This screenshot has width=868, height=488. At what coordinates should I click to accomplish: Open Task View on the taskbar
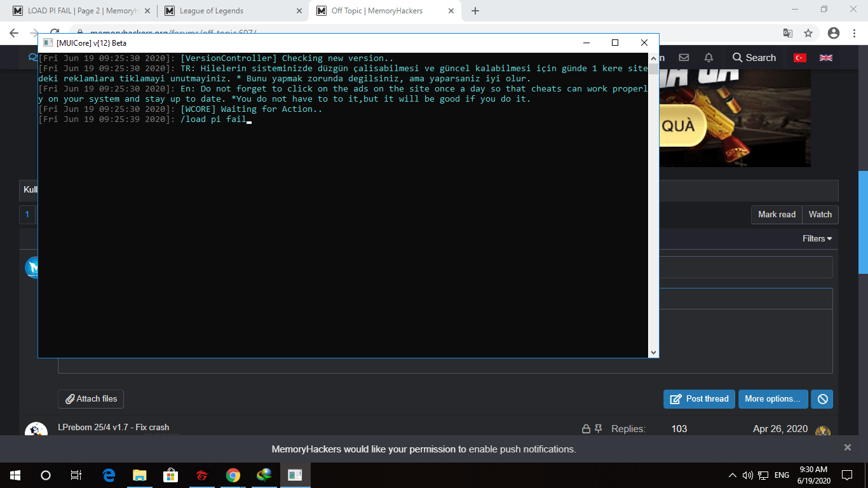76,475
